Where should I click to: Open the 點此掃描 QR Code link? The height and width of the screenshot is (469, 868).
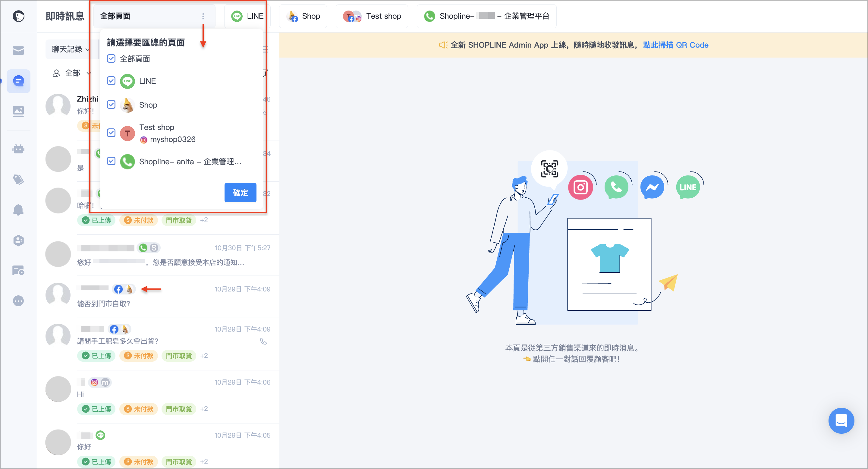[x=676, y=45]
